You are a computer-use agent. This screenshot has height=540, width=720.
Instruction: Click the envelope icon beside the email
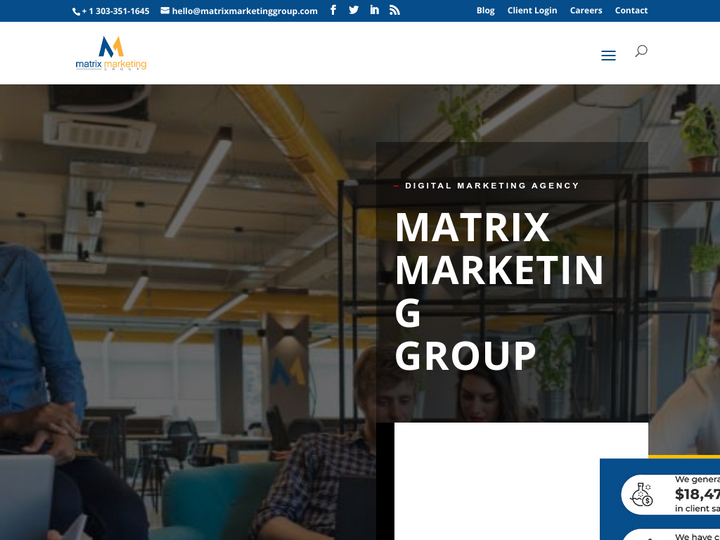pos(165,11)
